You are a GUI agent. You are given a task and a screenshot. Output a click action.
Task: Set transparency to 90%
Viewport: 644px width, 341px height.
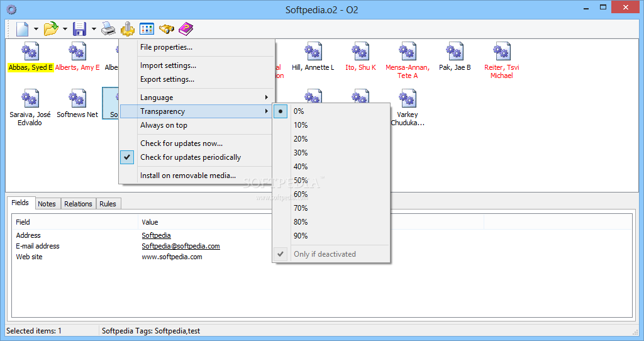331,236
